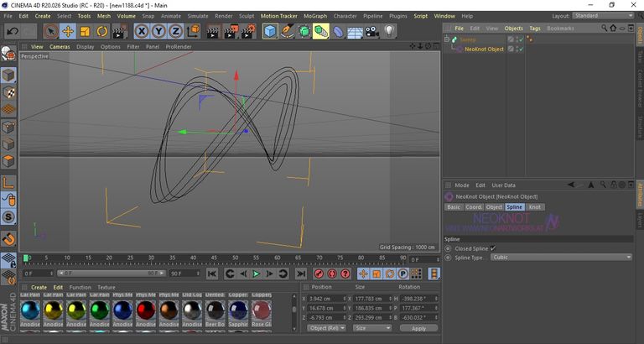Play the animation forward
This screenshot has width=644, height=344.
click(256, 274)
